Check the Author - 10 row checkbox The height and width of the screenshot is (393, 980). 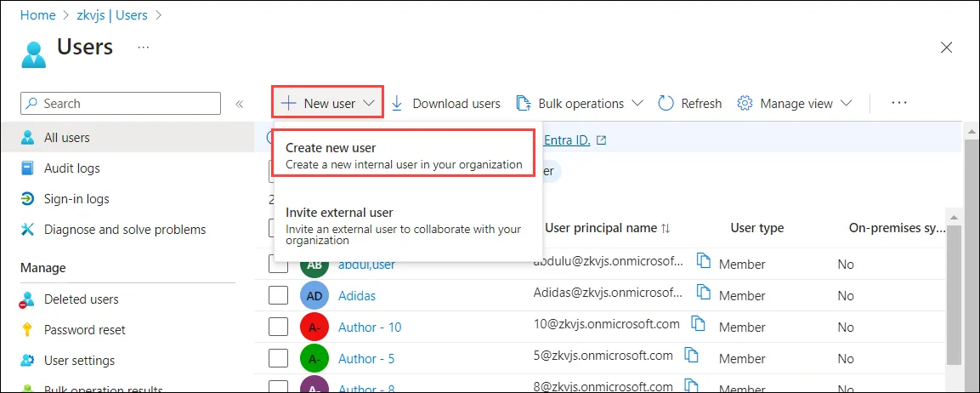(278, 326)
